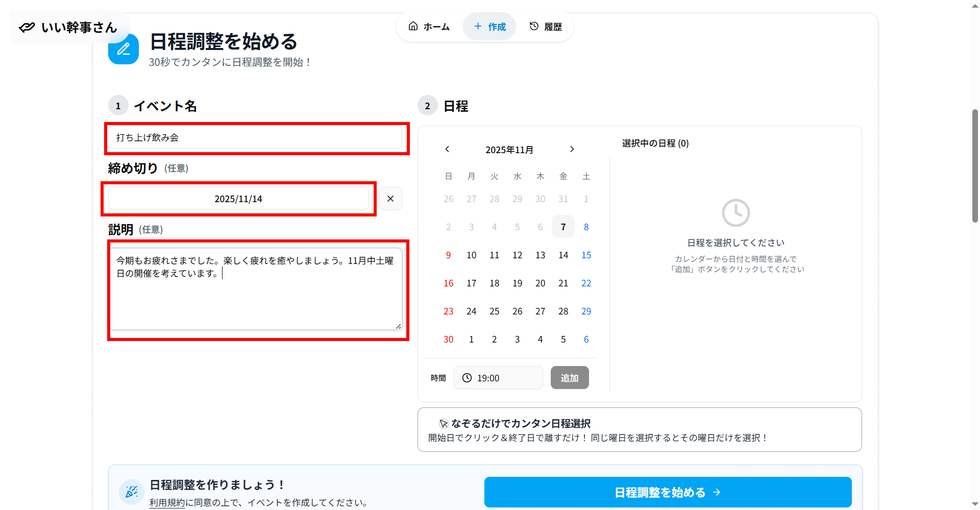
Task: Clear the deadline with the X button
Action: 390,199
